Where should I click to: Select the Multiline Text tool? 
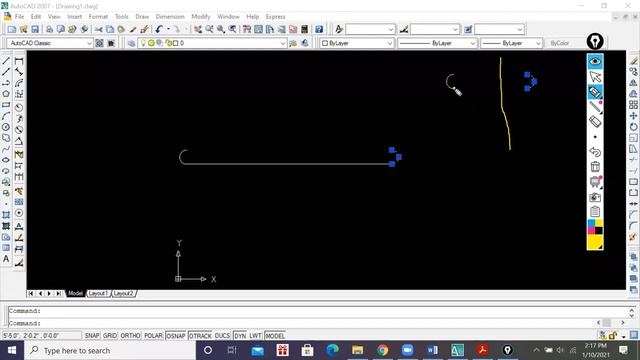(6, 259)
